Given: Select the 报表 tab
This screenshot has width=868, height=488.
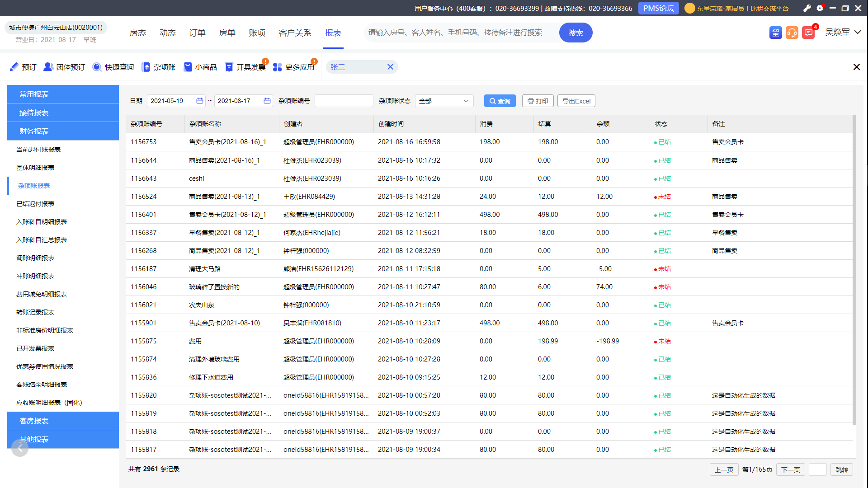Looking at the screenshot, I should pos(333,33).
